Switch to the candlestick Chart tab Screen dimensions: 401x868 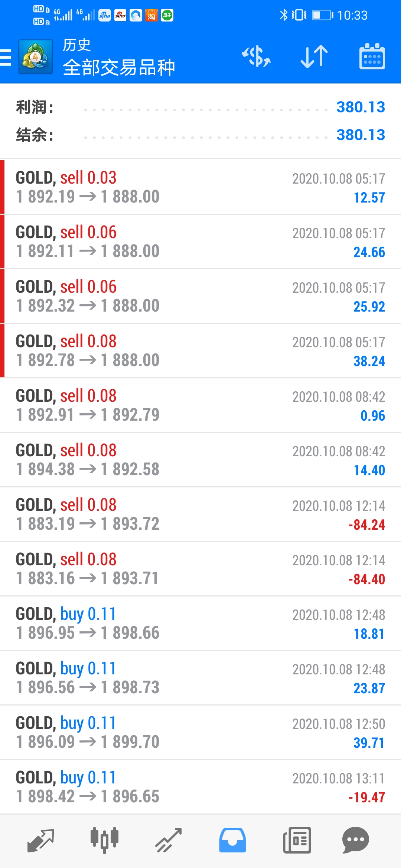coord(104,840)
